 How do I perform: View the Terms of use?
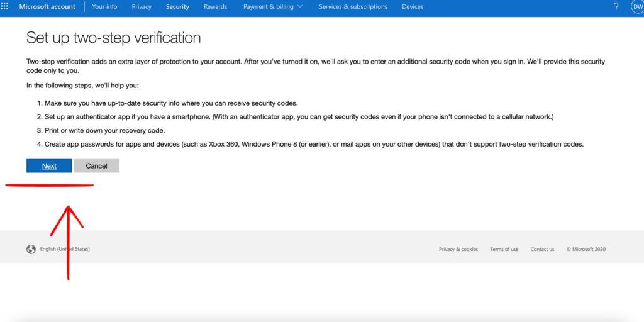pos(504,249)
